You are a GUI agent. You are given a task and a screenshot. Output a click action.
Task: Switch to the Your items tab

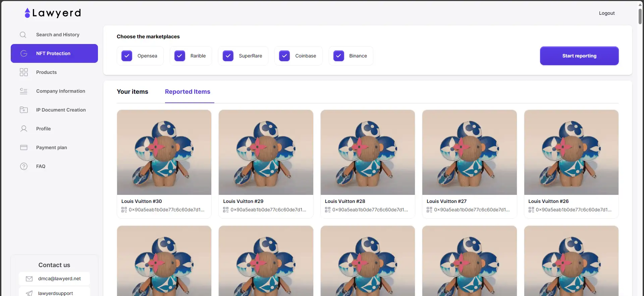coord(132,92)
